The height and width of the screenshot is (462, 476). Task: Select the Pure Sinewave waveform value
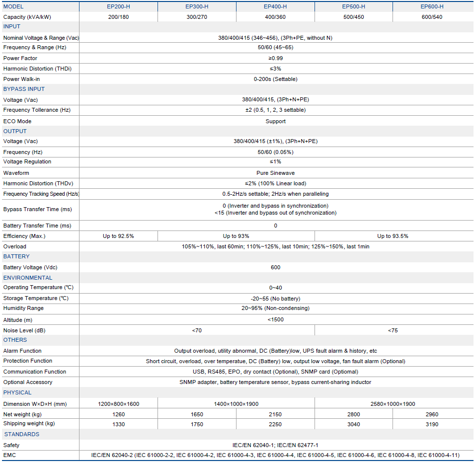[275, 173]
